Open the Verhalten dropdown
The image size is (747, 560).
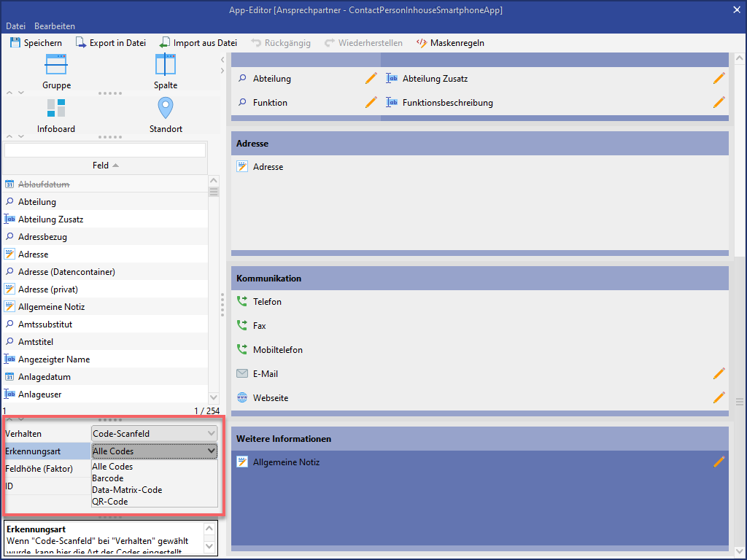155,434
